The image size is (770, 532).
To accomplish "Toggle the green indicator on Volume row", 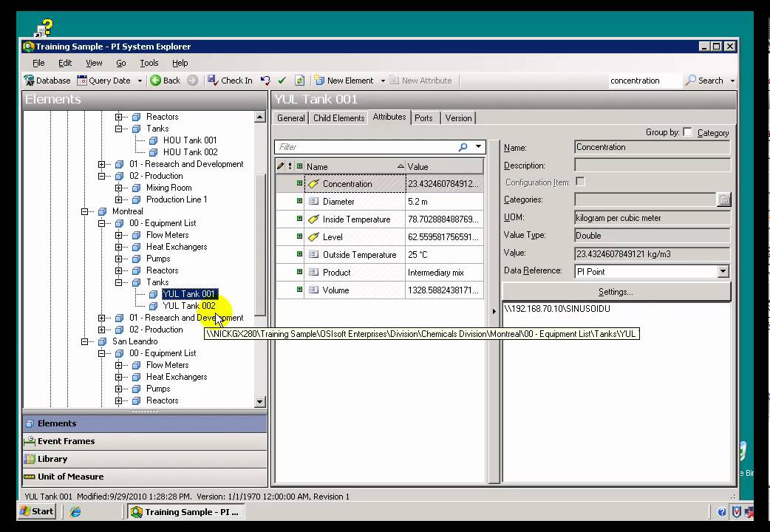I will point(299,290).
